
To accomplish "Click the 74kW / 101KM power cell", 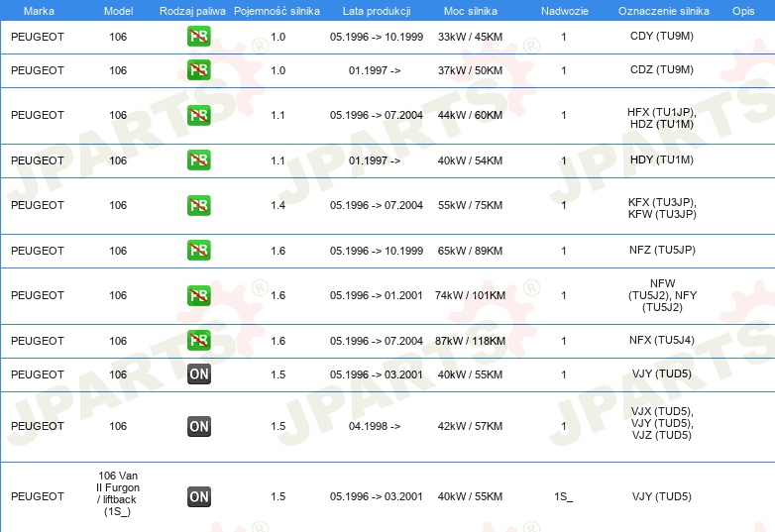I will click(470, 295).
